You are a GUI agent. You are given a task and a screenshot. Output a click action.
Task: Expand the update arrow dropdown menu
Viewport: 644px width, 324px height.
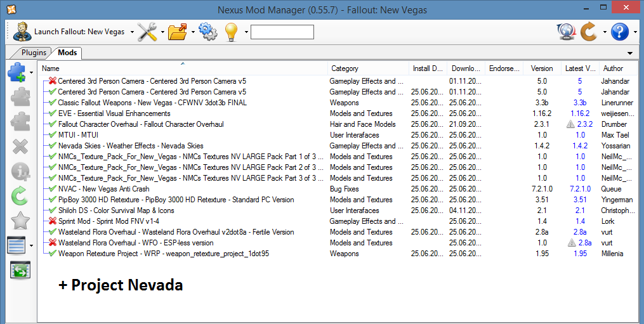(605, 32)
